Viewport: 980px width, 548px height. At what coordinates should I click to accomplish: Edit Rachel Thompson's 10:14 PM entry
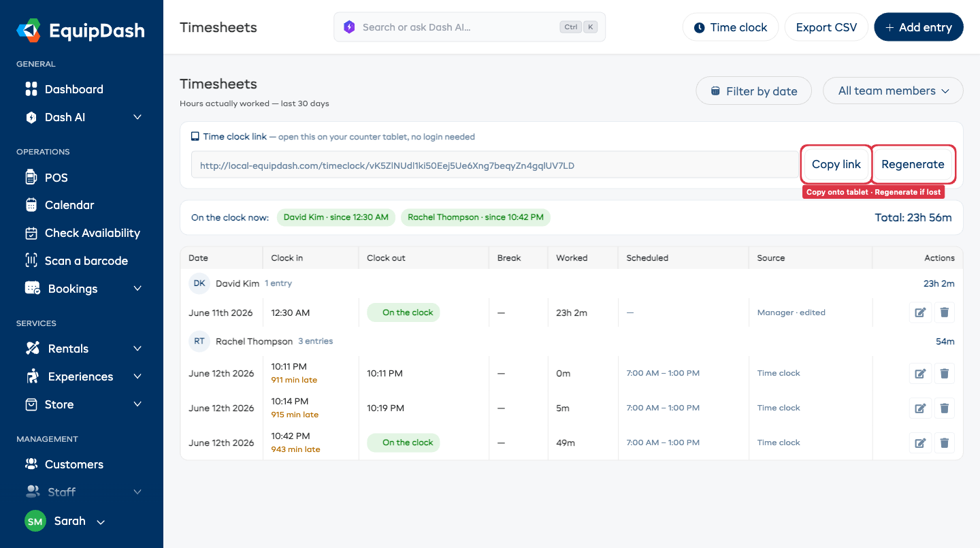920,408
